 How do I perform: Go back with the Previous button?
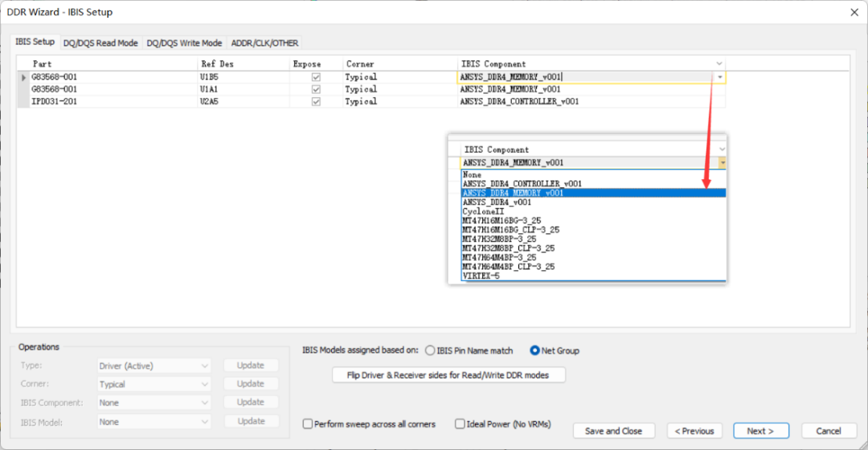tap(694, 431)
